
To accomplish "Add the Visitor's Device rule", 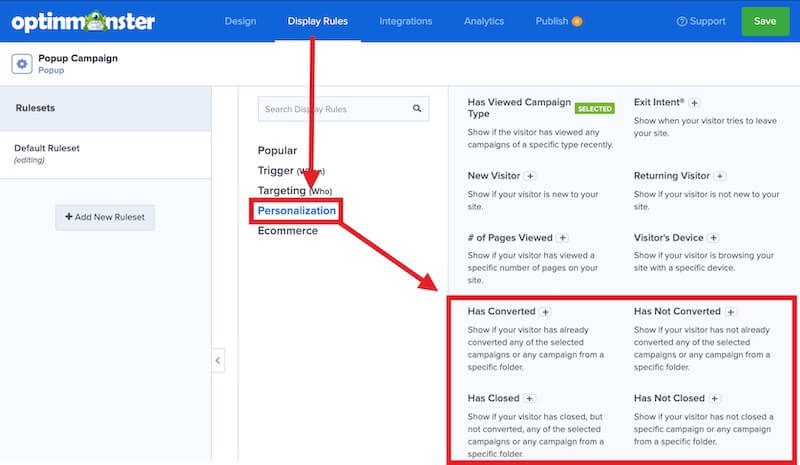I will (713, 238).
